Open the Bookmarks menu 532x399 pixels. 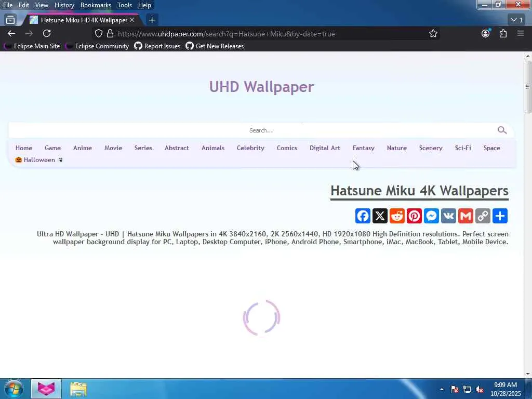[96, 5]
